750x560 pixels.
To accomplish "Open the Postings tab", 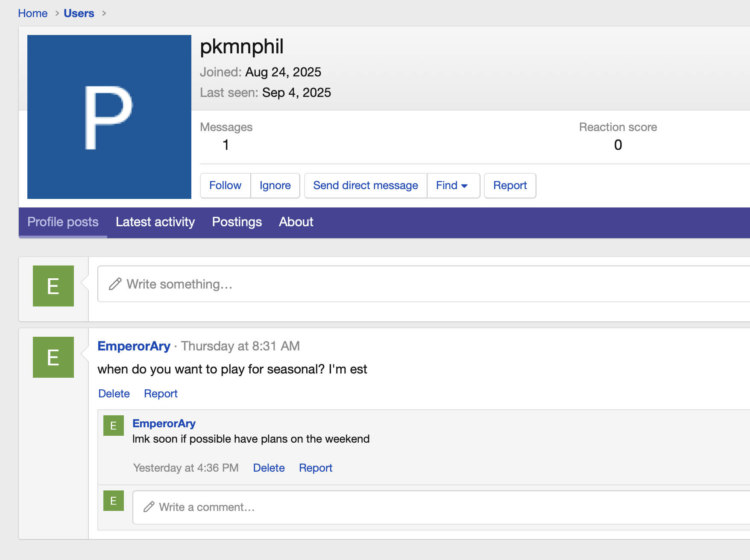I will [x=237, y=222].
